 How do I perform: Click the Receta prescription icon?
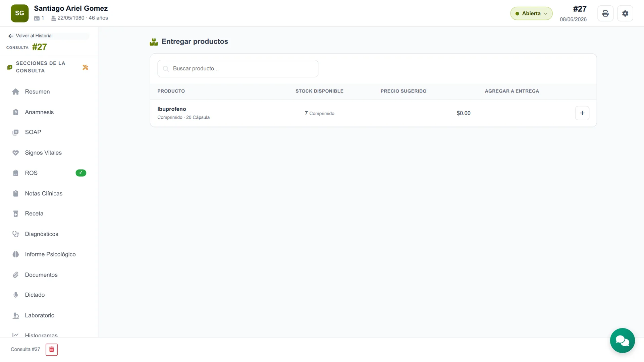[x=15, y=214]
